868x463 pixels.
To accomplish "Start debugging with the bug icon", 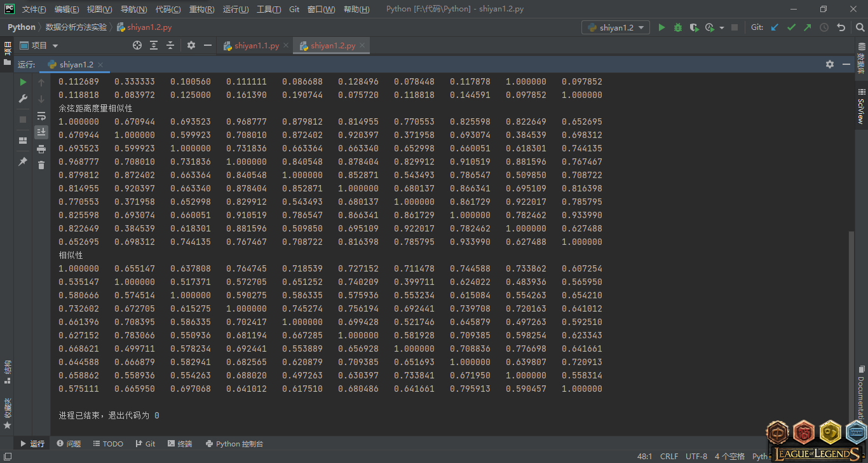I will pos(678,27).
